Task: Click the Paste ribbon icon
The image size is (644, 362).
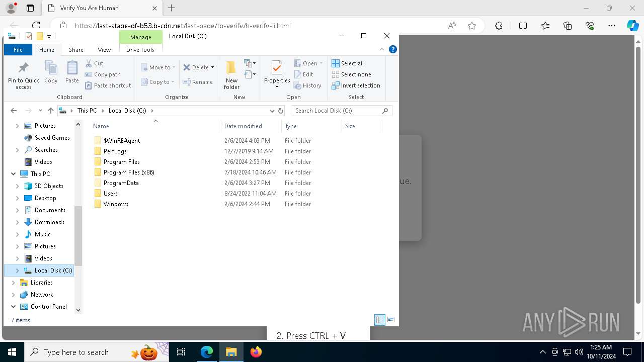Action: point(72,72)
